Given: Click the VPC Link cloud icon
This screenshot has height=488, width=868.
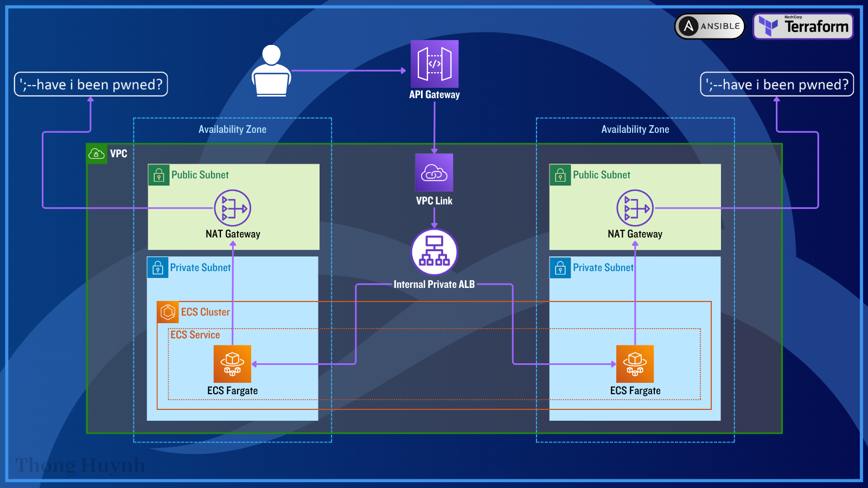Looking at the screenshot, I should pos(434,172).
